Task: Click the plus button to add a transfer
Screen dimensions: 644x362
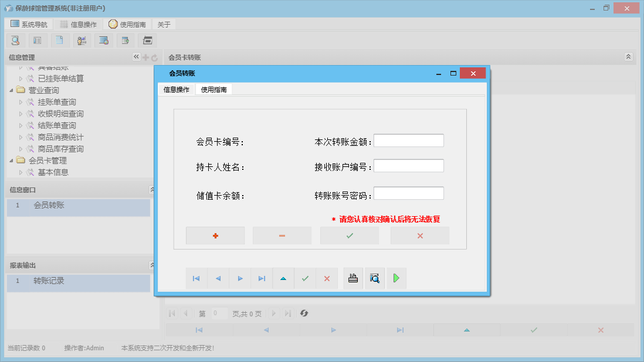Action: (215, 235)
